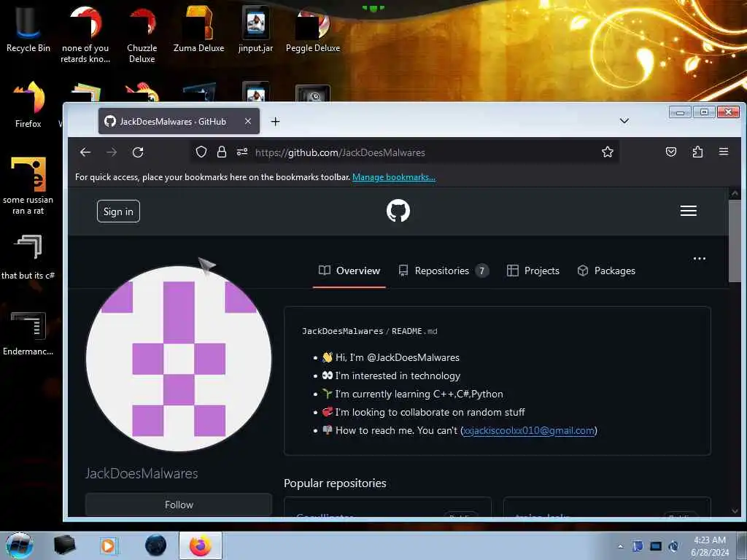Viewport: 747px width, 560px height.
Task: Open the Firefox extensions puzzle icon
Action: click(x=697, y=152)
